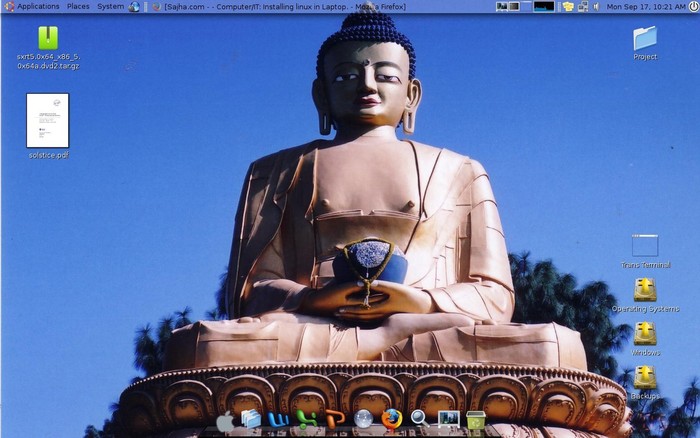Click the power button in top panel

pos(693,6)
